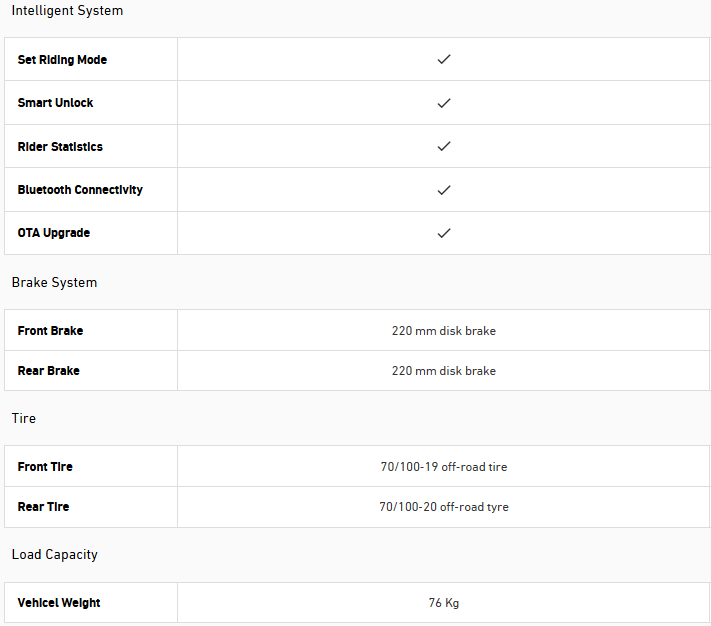Viewport: 711px width, 626px height.
Task: Click the Bluetooth Connectivity checkmark icon
Action: 444,190
